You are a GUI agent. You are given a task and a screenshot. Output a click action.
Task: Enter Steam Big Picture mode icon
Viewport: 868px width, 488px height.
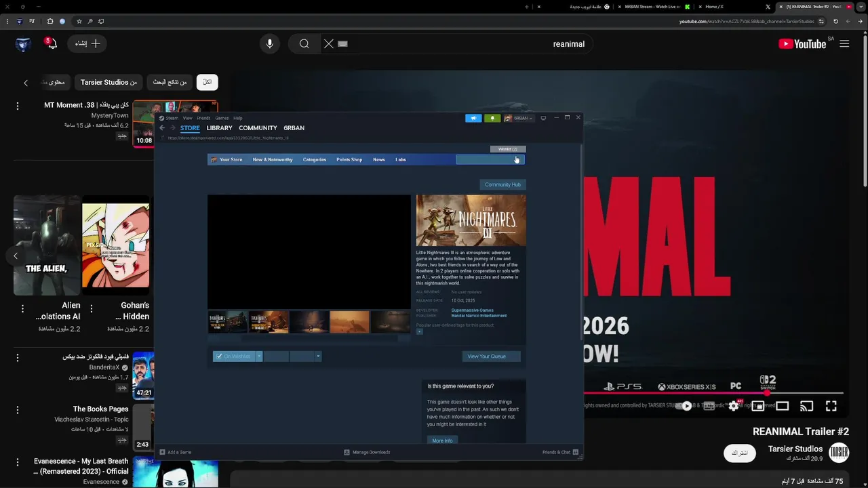click(x=543, y=118)
